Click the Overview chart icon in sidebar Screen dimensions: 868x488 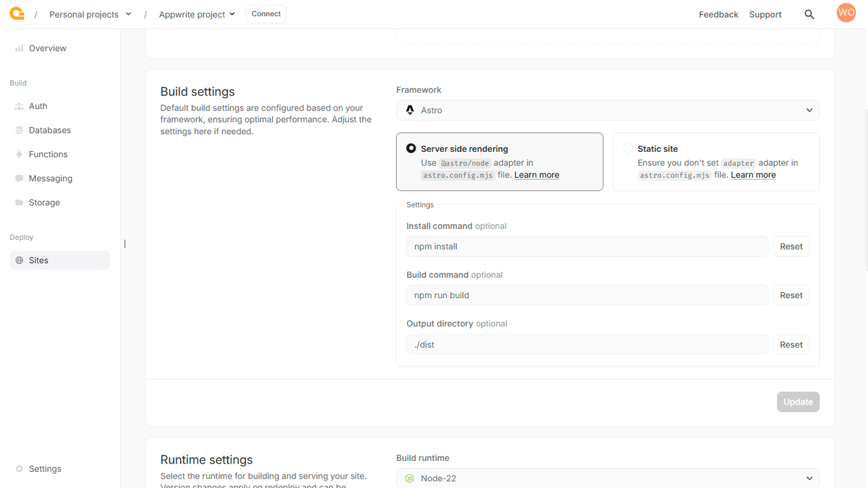coord(19,49)
